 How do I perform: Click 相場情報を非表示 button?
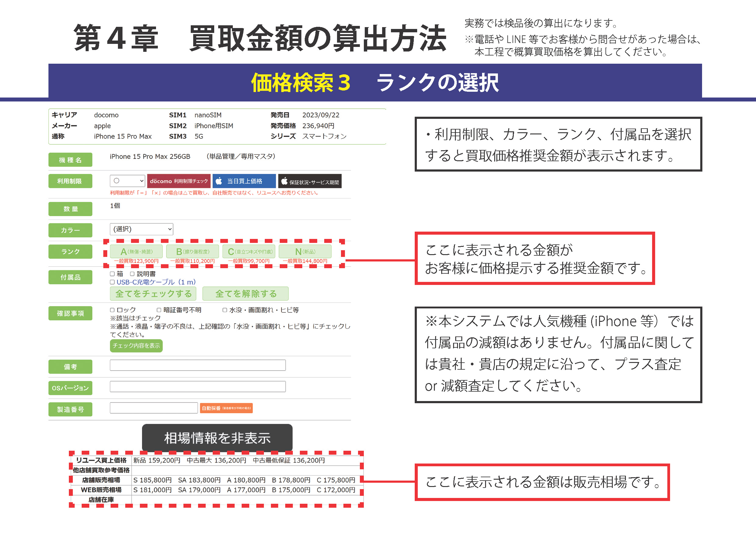[217, 438]
